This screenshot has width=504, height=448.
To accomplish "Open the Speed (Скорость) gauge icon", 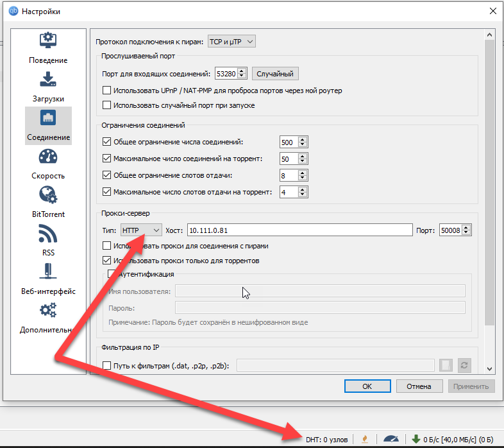I will pos(48,156).
